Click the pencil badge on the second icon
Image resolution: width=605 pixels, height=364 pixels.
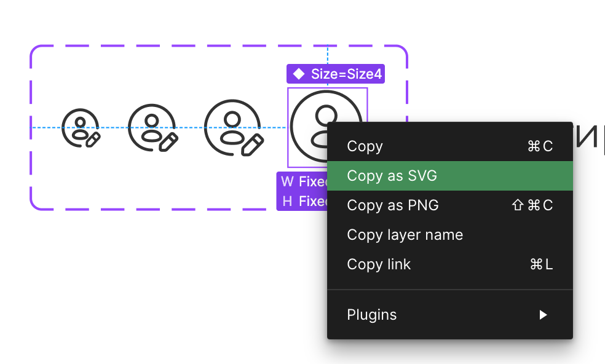click(x=168, y=141)
